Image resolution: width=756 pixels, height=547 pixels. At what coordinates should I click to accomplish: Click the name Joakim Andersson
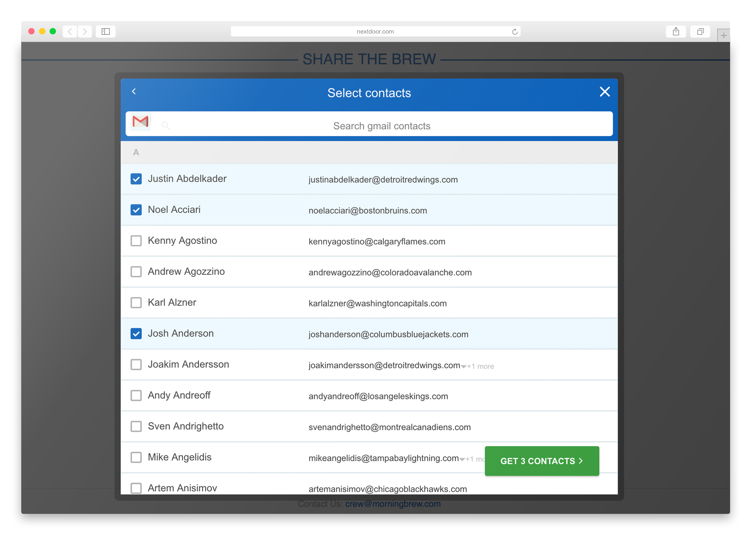click(188, 364)
